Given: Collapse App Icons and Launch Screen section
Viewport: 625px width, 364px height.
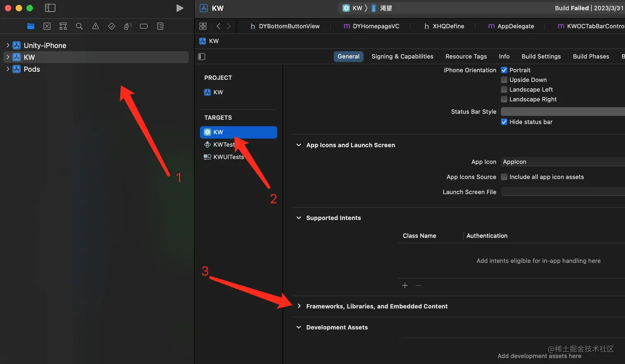Looking at the screenshot, I should point(299,145).
